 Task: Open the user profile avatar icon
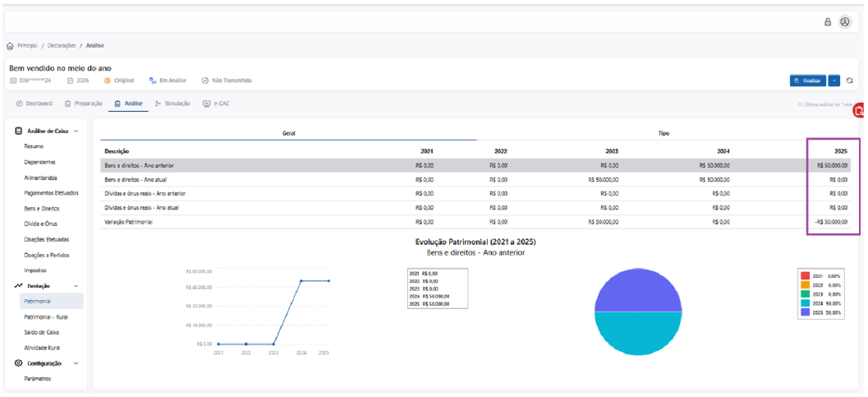point(845,22)
